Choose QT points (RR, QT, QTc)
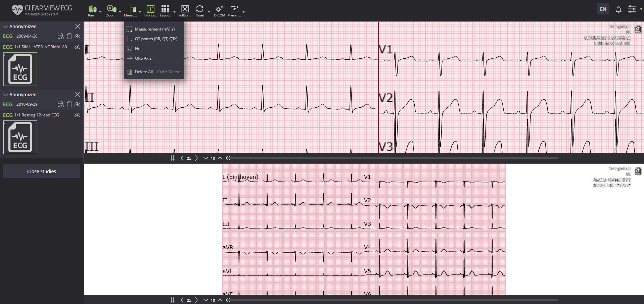The image size is (644, 304). (x=156, y=39)
